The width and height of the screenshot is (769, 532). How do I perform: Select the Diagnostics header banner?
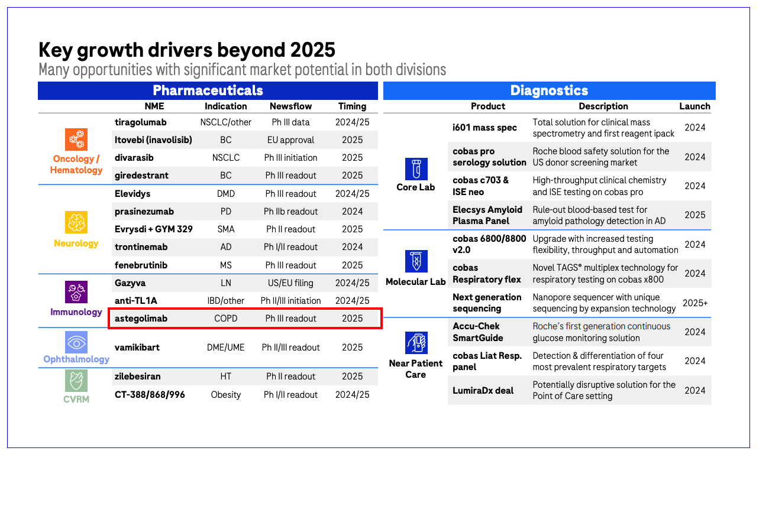pos(549,90)
